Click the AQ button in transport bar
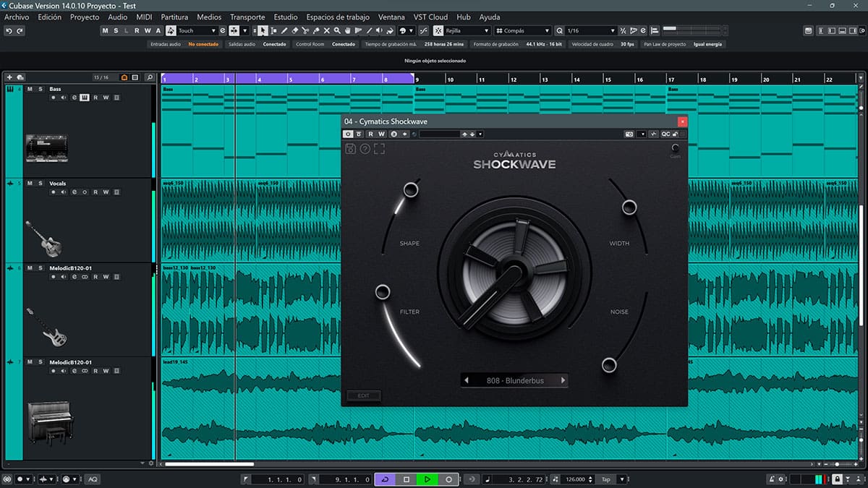The image size is (868, 488). [x=93, y=479]
